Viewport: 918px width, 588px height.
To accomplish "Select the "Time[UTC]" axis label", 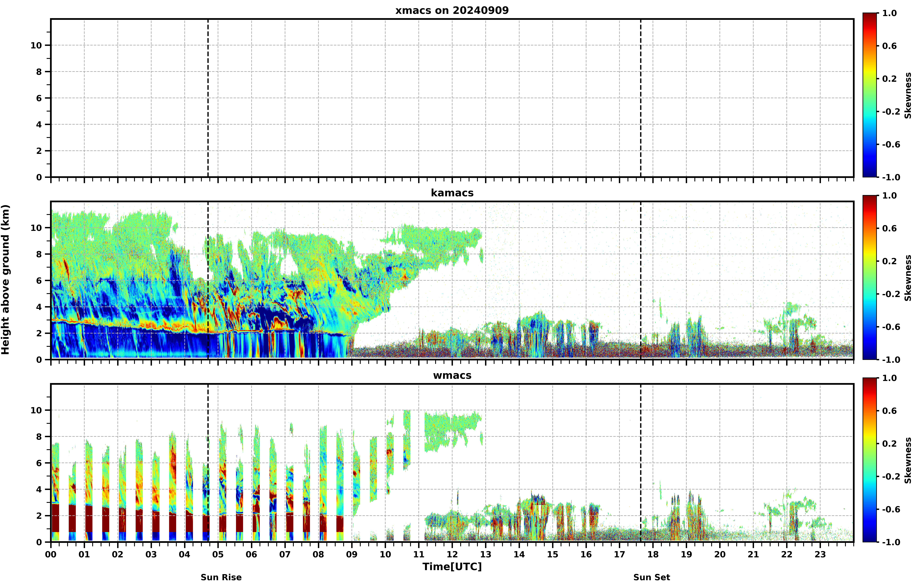I will coord(452,567).
